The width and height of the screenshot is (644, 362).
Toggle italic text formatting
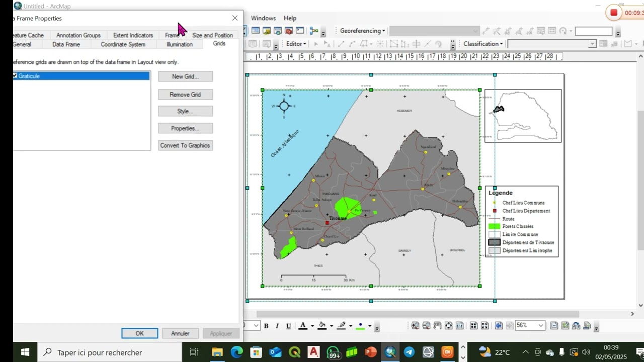pos(277,326)
